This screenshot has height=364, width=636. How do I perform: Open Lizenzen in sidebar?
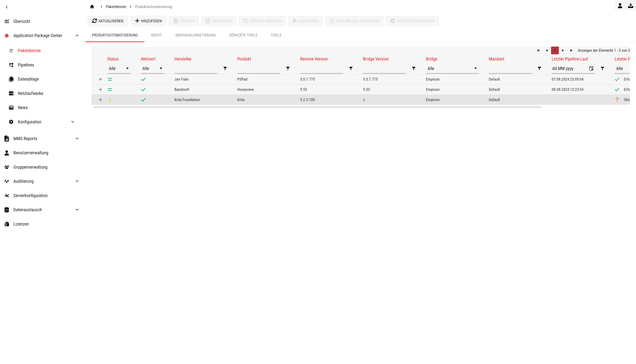click(21, 224)
